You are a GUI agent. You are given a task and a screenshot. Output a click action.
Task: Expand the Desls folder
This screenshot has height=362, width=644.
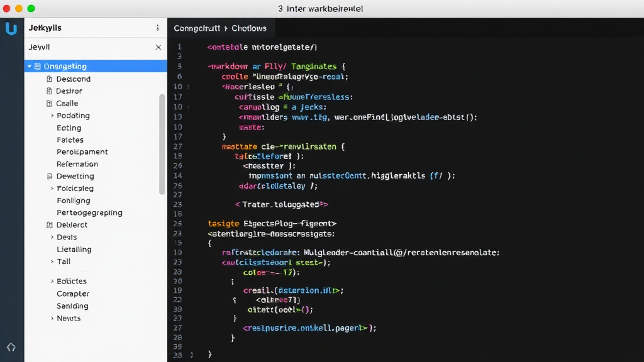[53, 237]
